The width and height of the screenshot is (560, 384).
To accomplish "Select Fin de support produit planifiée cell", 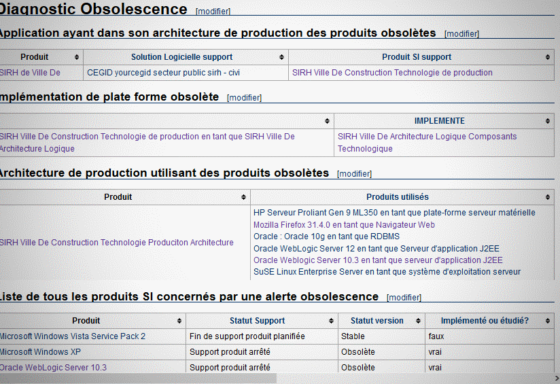I will click(262, 336).
